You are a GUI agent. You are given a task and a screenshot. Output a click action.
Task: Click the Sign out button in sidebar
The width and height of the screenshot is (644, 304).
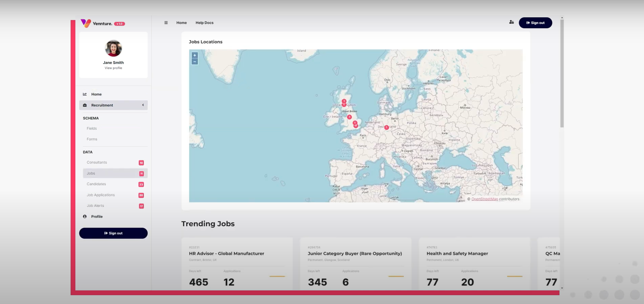click(x=113, y=233)
